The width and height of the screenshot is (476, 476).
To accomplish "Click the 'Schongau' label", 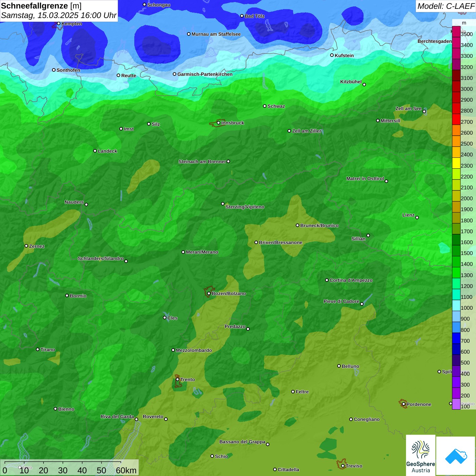I will point(159,5).
